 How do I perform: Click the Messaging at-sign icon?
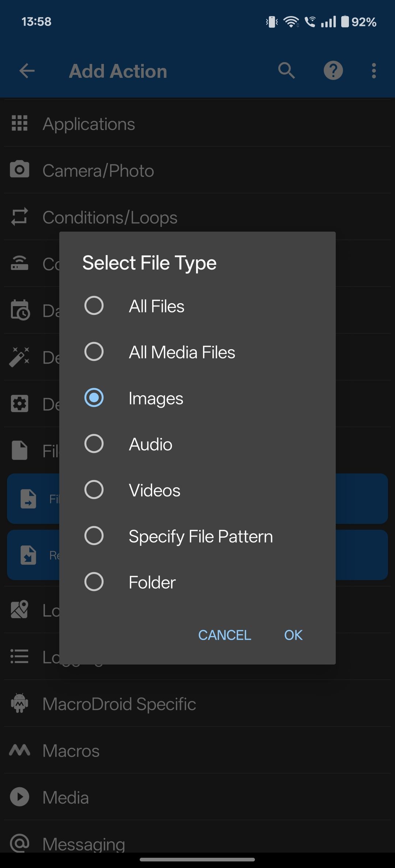20,843
